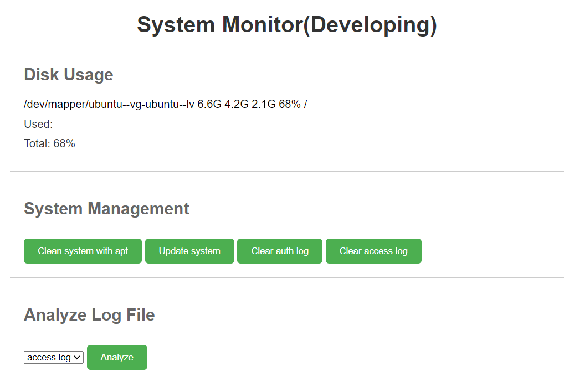
Task: Click the /dev/mapper/ubuntu--vg-ubuntu--lv device path
Action: point(109,104)
